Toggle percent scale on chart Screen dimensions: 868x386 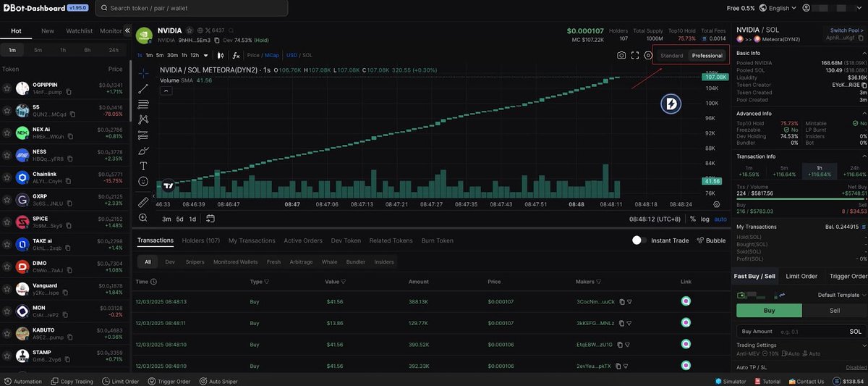pyautogui.click(x=692, y=219)
